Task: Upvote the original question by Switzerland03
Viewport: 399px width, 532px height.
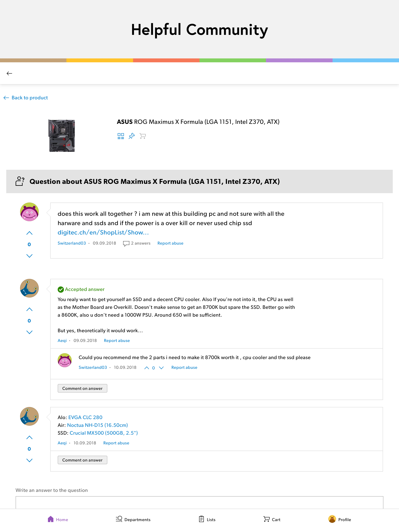Action: pos(29,233)
